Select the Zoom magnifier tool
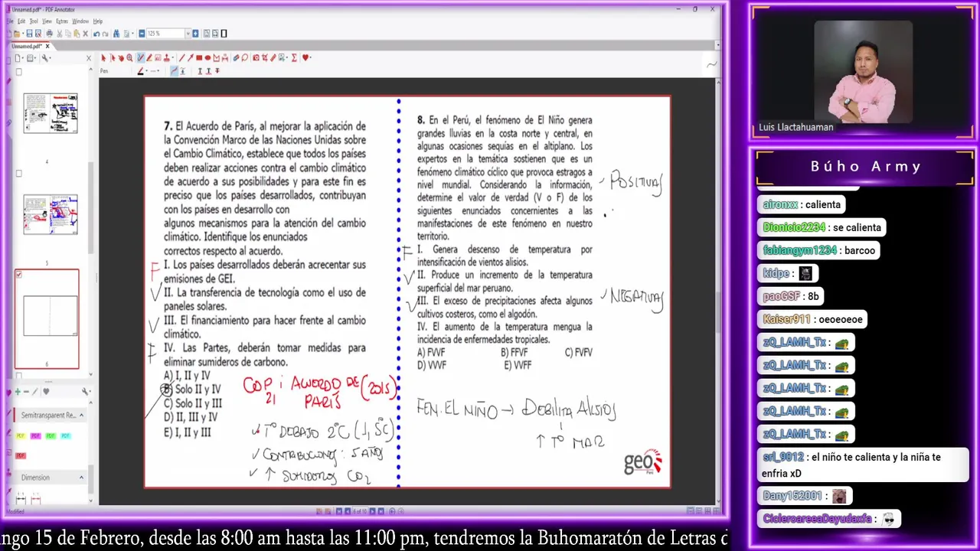This screenshot has width=980, height=551. (129, 58)
